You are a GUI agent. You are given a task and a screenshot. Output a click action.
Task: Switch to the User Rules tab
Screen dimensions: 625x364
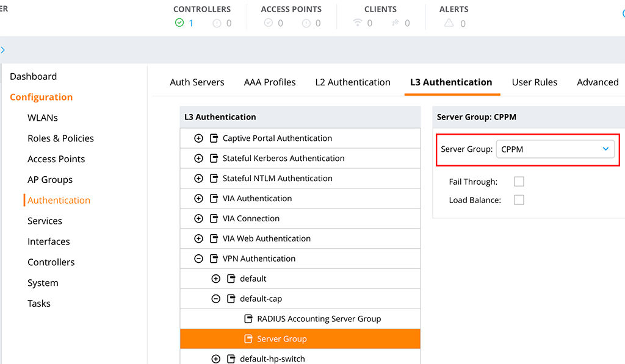(x=535, y=82)
